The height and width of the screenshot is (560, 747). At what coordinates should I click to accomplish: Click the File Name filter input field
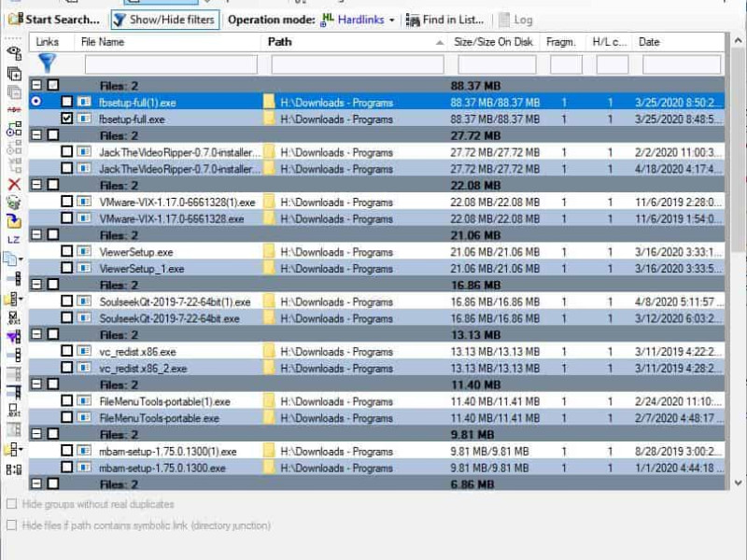coord(171,64)
